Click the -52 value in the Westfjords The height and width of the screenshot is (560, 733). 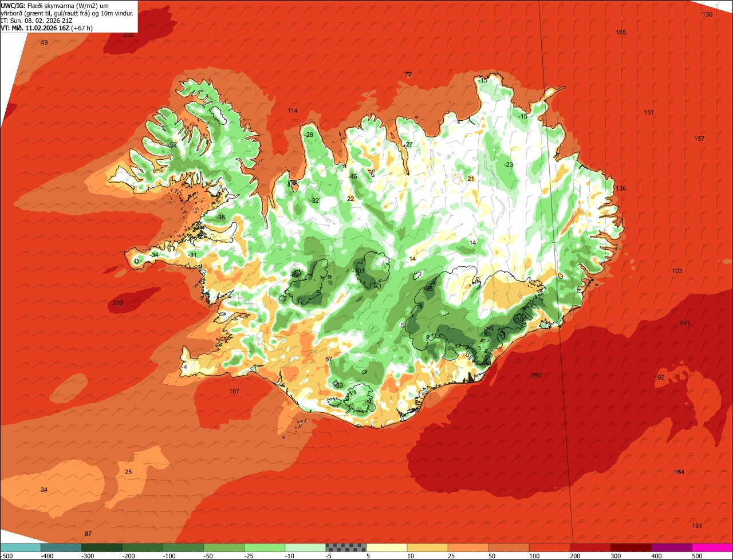tap(172, 145)
